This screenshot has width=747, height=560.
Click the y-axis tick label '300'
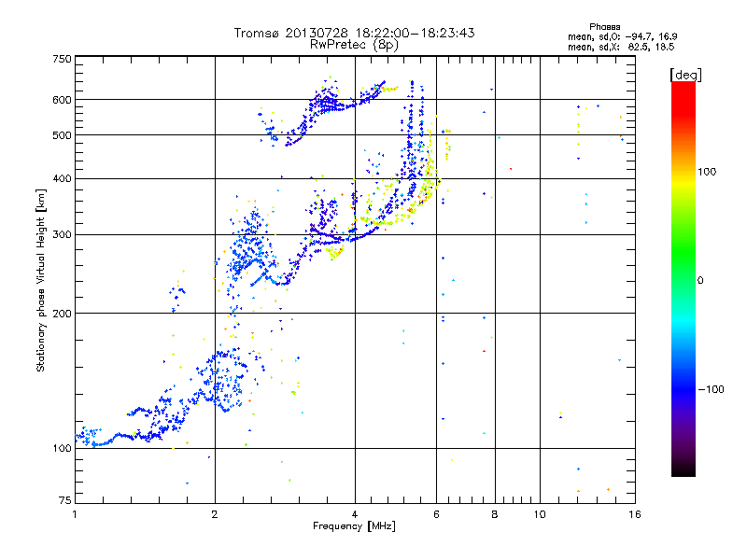[x=62, y=234]
